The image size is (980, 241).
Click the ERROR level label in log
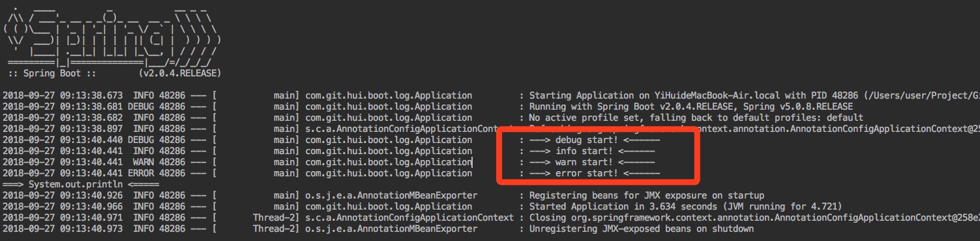pos(141,173)
